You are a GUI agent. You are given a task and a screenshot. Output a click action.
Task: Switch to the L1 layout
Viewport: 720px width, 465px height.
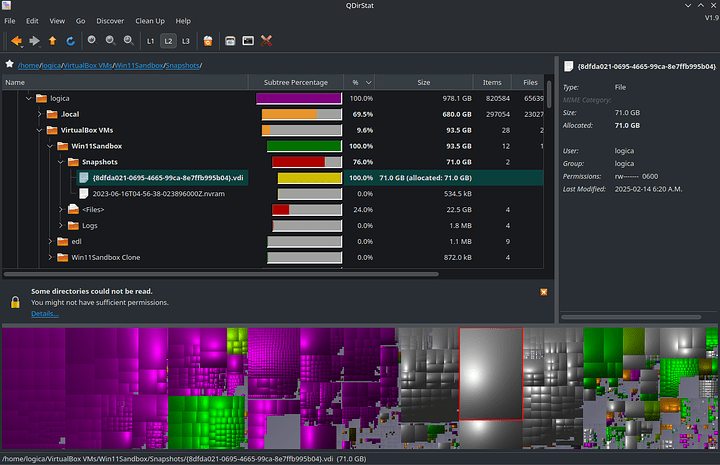(151, 41)
